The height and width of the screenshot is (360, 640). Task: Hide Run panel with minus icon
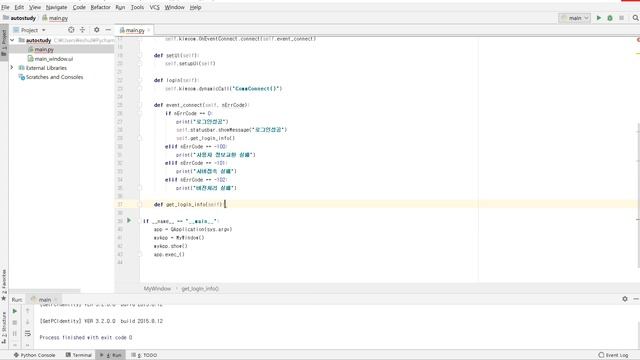(x=636, y=299)
